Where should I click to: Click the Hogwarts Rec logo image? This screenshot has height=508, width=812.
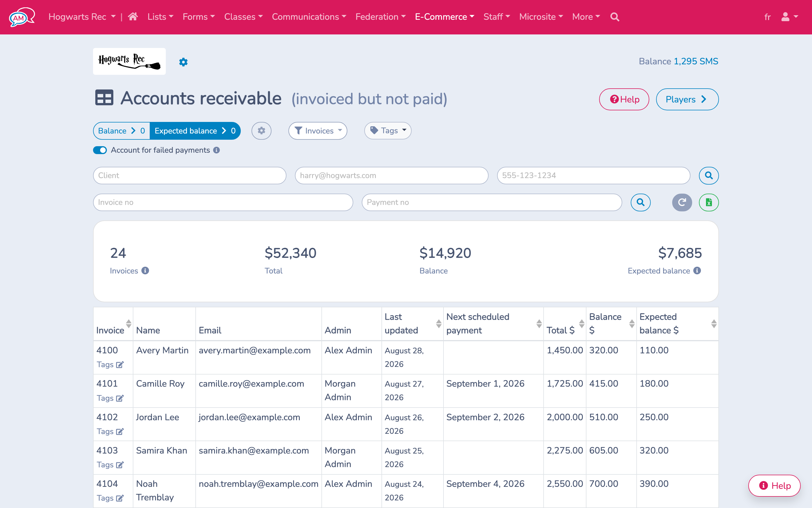(129, 62)
